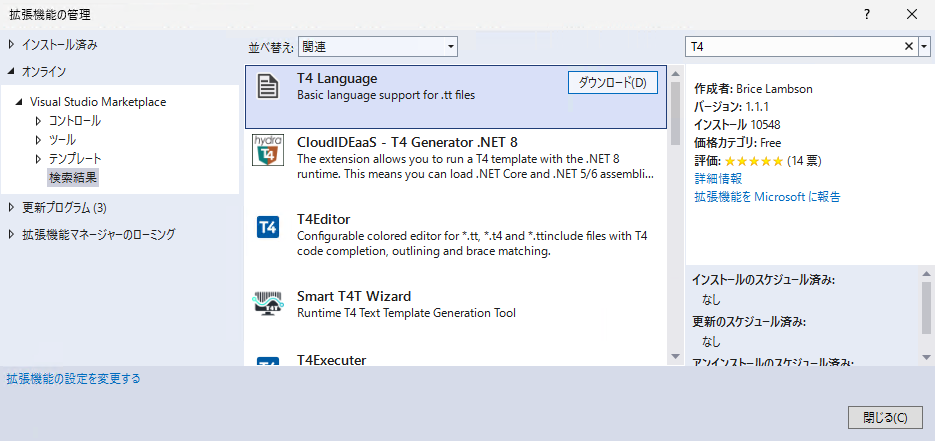The width and height of the screenshot is (935, 441).
Task: Expand 拡張機能マネージャーのローミング node
Action: (11, 234)
